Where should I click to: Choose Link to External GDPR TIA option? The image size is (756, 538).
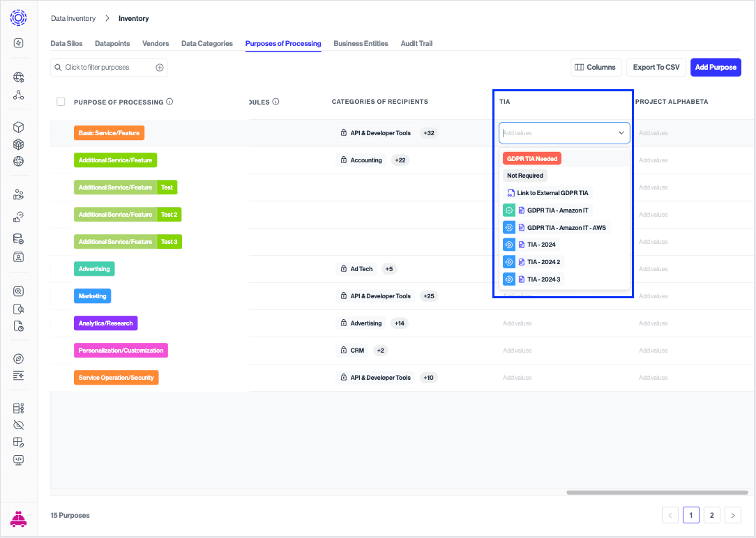coord(549,192)
